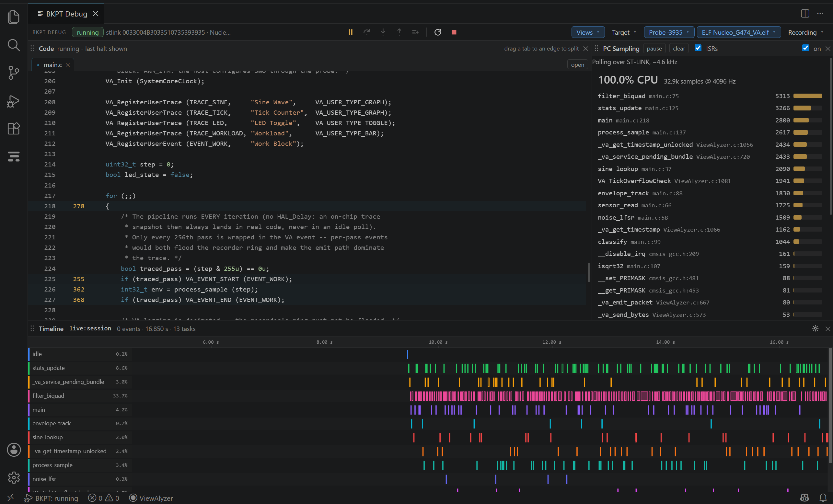Open the Views dropdown

coord(588,32)
